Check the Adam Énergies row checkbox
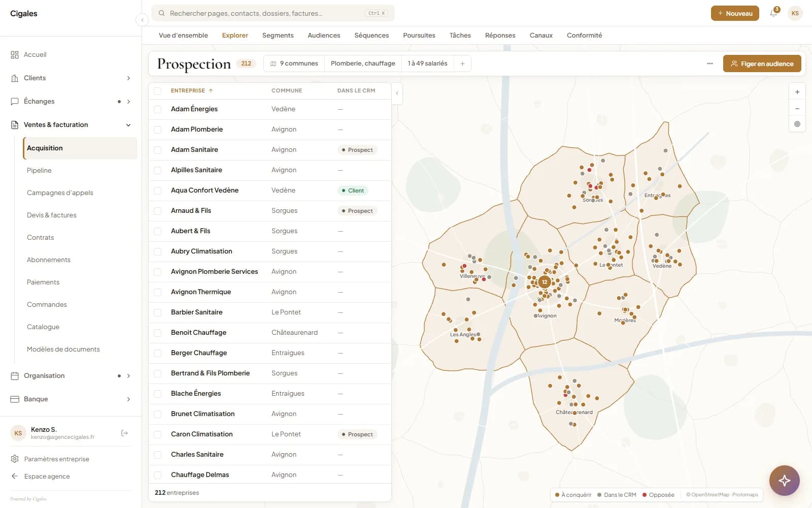812x508 pixels. pos(158,109)
